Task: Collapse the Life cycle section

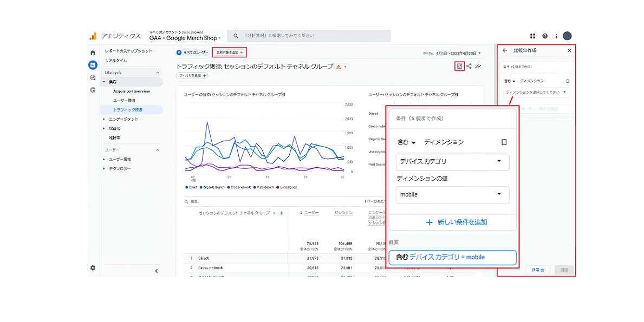Action: (157, 73)
